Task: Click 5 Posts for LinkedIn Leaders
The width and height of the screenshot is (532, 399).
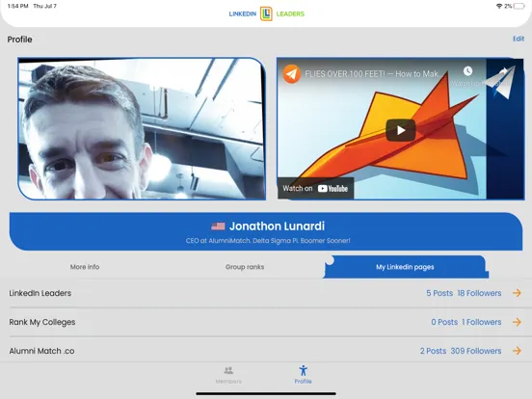Action: 439,293
